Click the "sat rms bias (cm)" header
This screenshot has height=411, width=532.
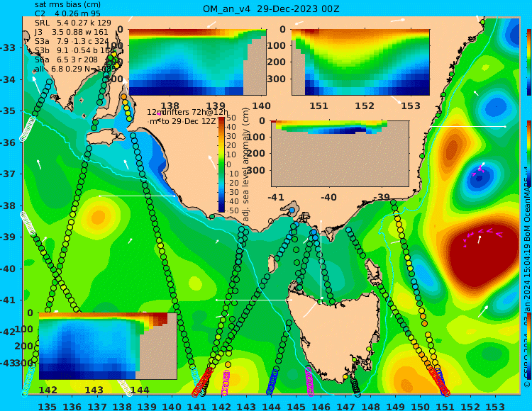pyautogui.click(x=68, y=4)
